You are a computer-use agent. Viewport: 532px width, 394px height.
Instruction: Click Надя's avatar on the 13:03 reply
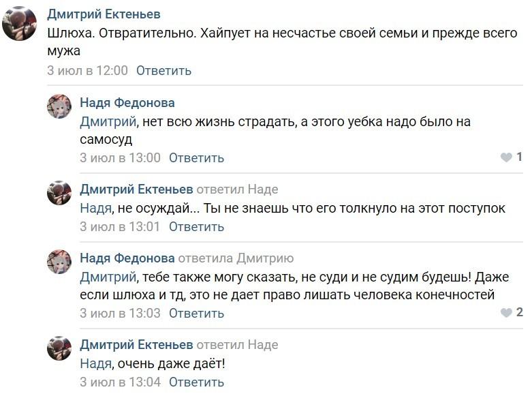click(x=59, y=262)
